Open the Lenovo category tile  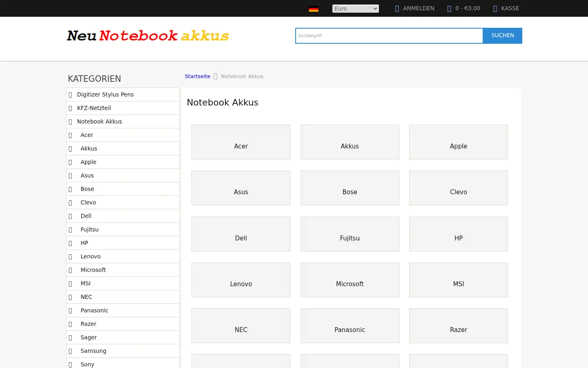coord(241,280)
